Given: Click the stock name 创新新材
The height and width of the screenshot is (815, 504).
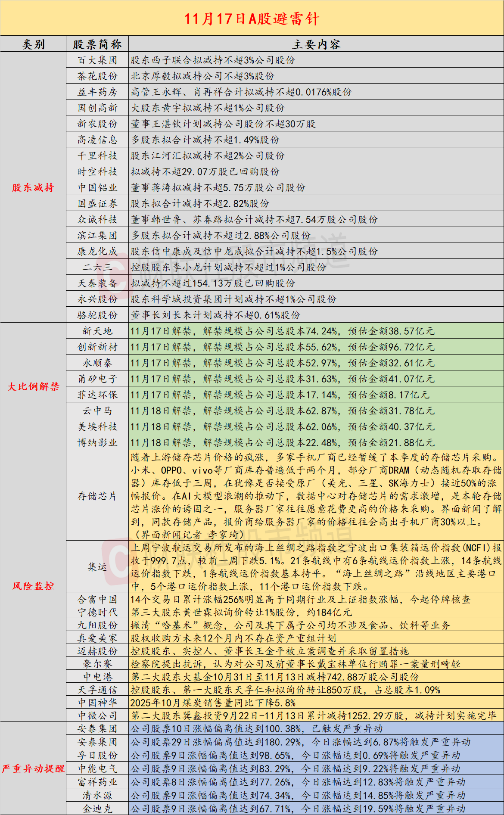Looking at the screenshot, I should click(x=97, y=347).
